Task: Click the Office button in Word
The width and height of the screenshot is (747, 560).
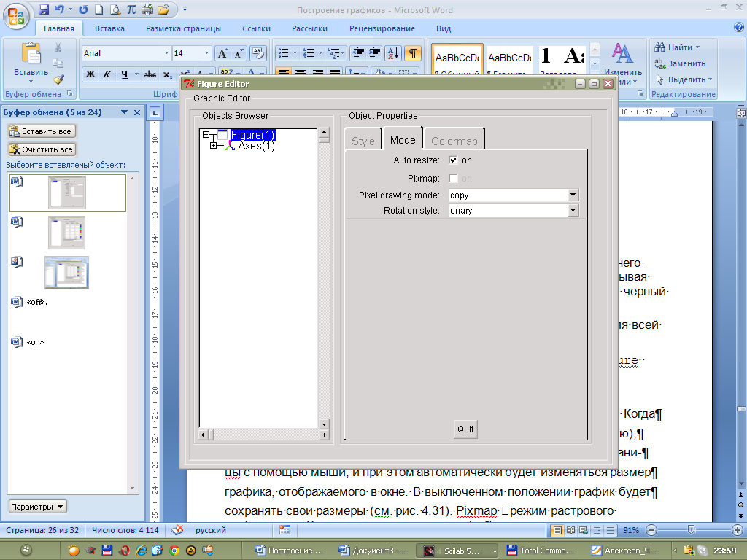Action: (x=16, y=16)
